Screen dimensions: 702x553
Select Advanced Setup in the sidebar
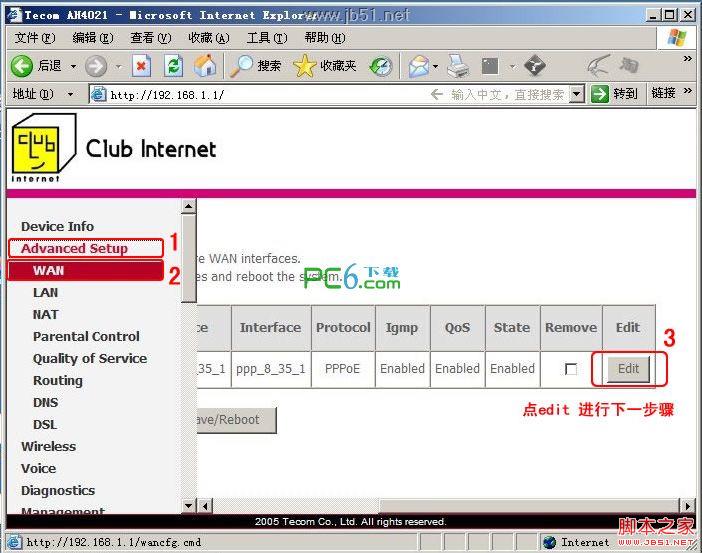(74, 249)
